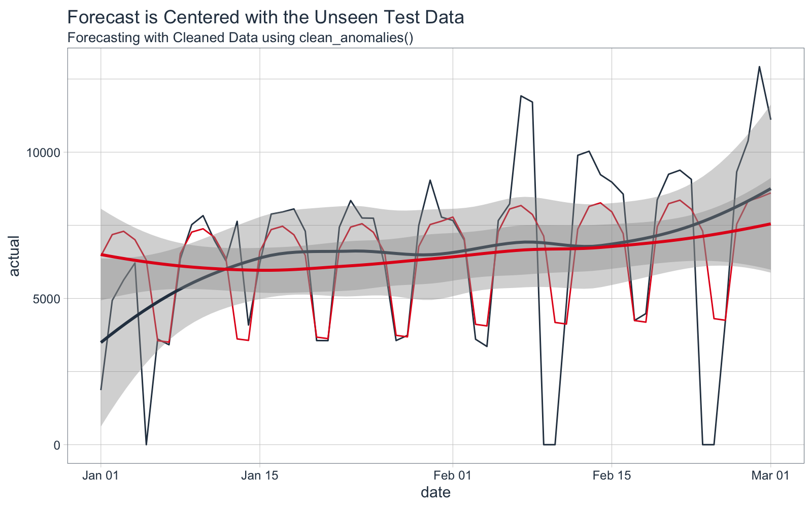
Task: Click the 'date' x-axis title
Action: 435,493
